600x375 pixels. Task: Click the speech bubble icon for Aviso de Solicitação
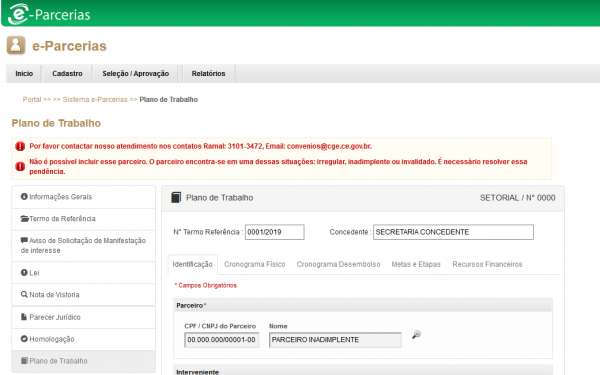pyautogui.click(x=24, y=240)
